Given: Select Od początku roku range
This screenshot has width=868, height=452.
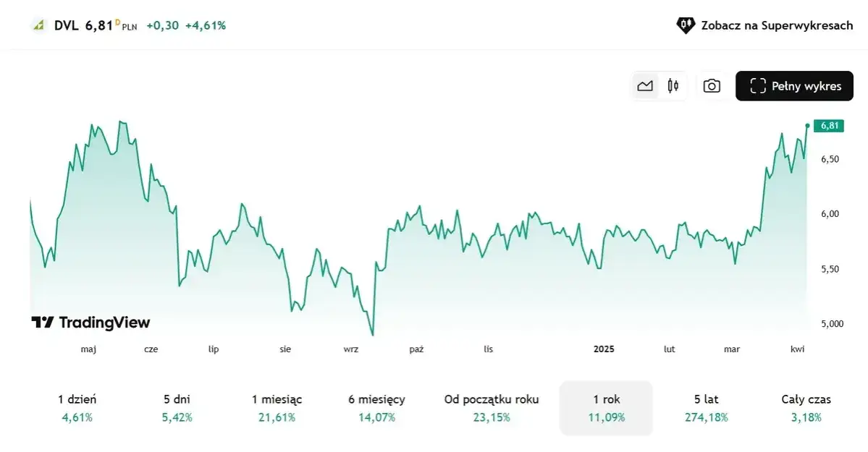Looking at the screenshot, I should click(x=492, y=408).
